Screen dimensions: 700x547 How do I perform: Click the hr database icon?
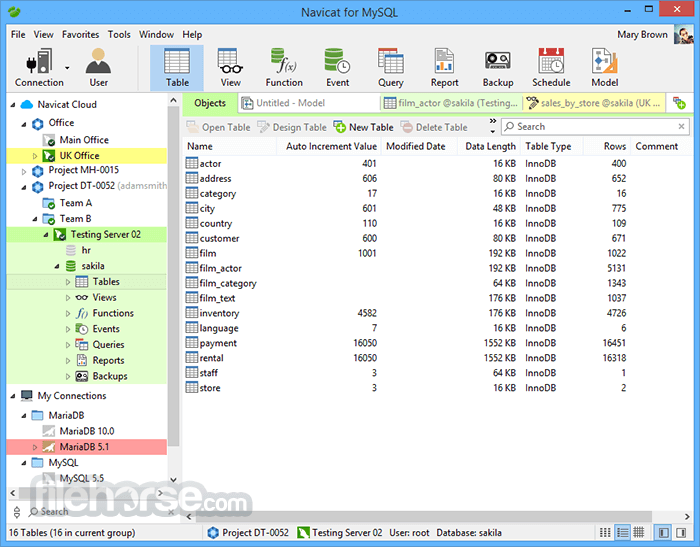click(71, 250)
